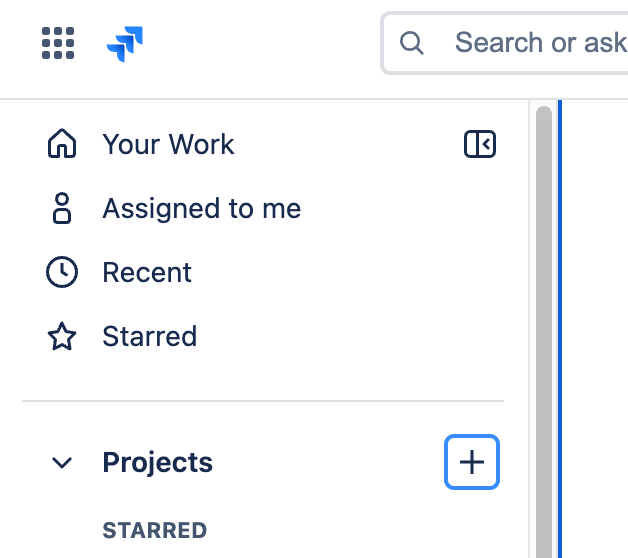The image size is (628, 558).
Task: Click the Projects section label
Action: pos(157,463)
